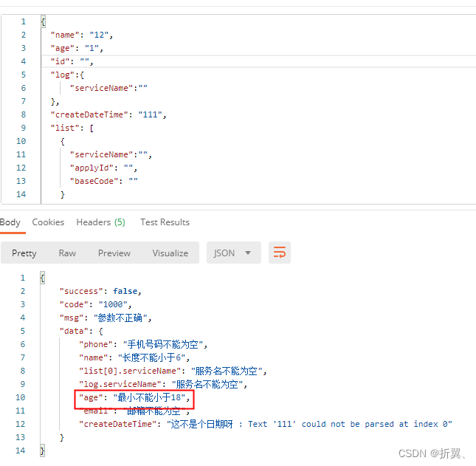Viewport: 476px width, 466px height.
Task: Click the "age": "1" request line
Action: pos(77,48)
